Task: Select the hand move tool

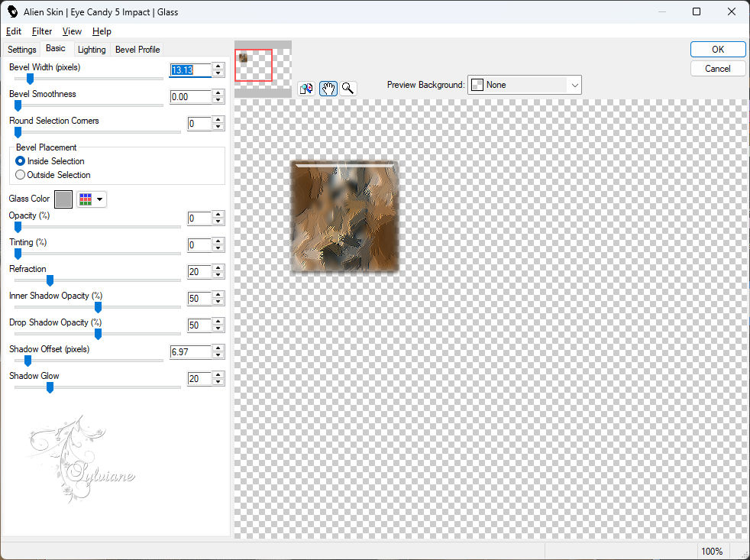Action: coord(328,89)
